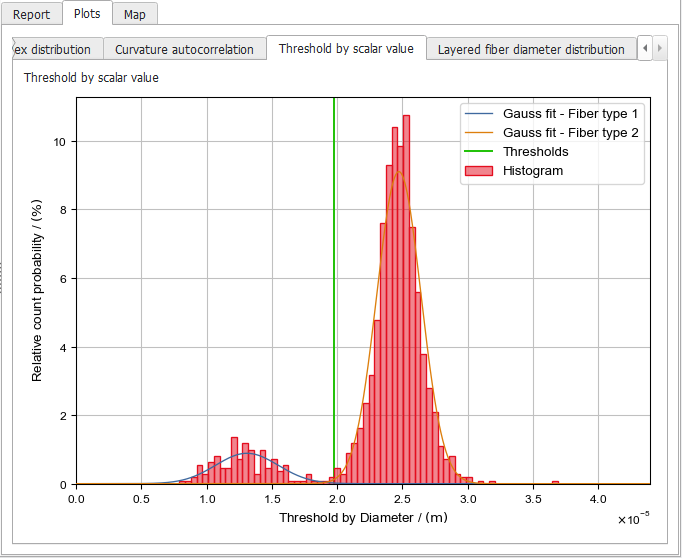Click the 'Relative count probability / (%)' axis label
This screenshot has width=682, height=558.
pos(37,291)
